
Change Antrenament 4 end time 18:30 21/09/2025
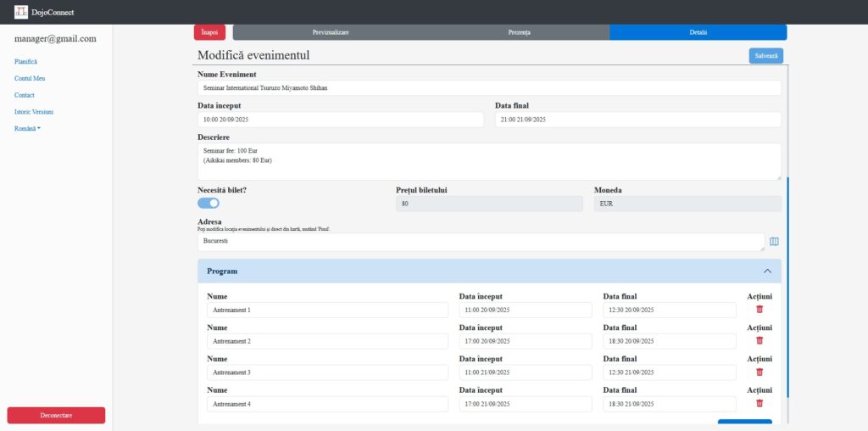pyautogui.click(x=670, y=404)
